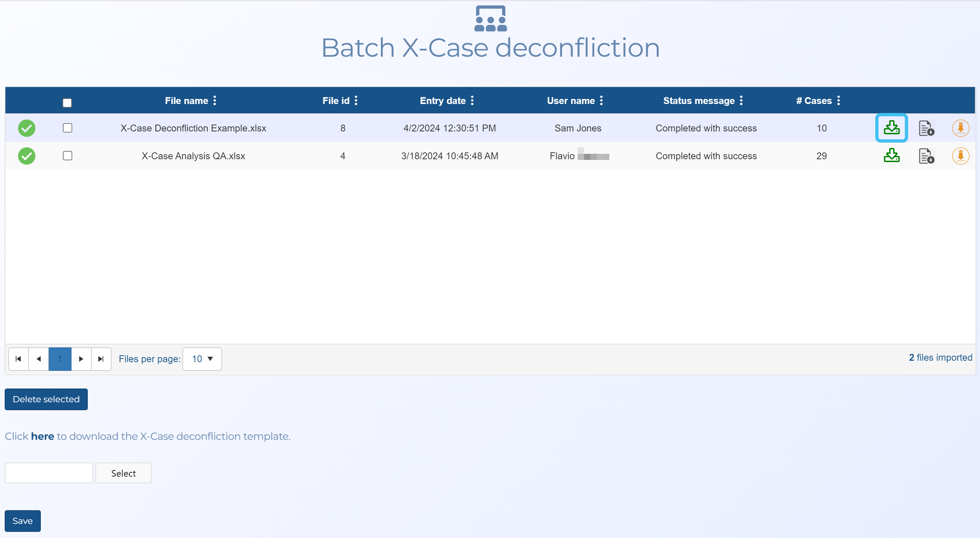Toggle select-all checkbox in table header
This screenshot has width=980, height=538.
(67, 103)
